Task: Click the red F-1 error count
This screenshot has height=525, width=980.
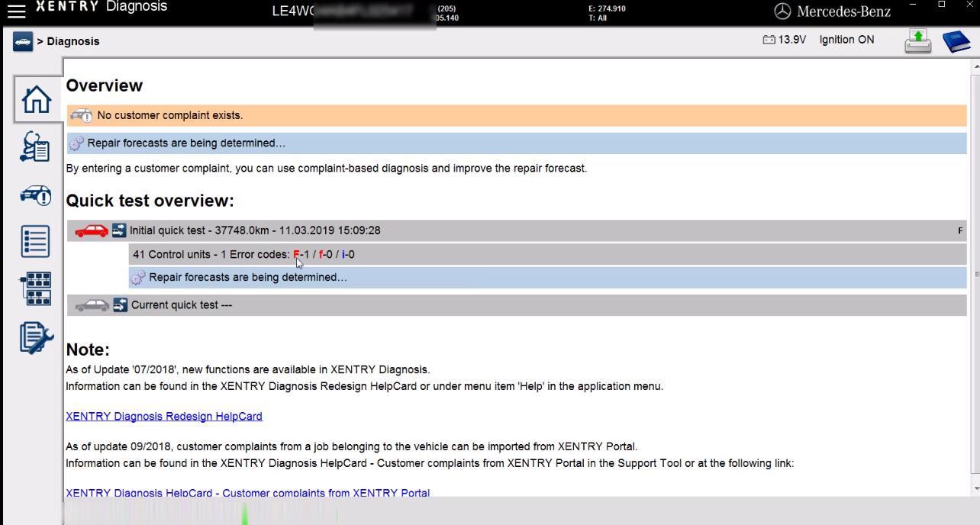Action: [x=301, y=254]
